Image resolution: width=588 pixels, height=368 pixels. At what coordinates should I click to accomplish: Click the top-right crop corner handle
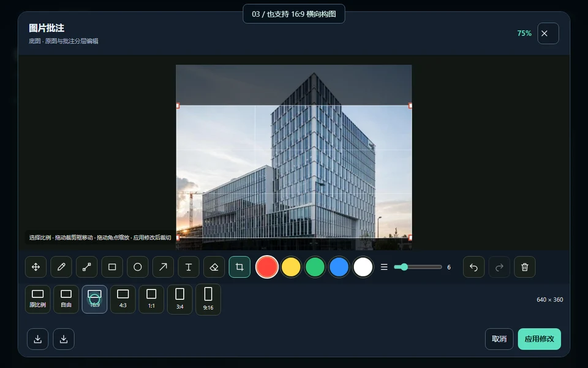pos(410,106)
